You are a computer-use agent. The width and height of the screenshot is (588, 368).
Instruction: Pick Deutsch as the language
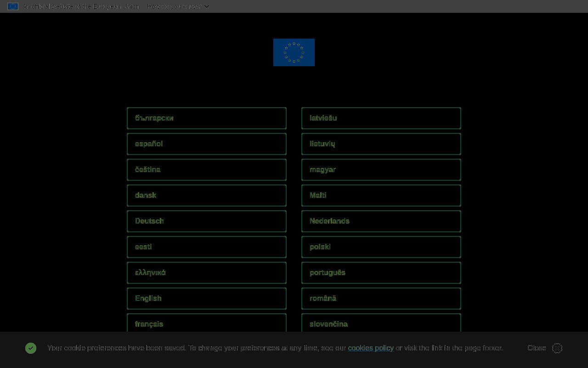click(x=207, y=221)
